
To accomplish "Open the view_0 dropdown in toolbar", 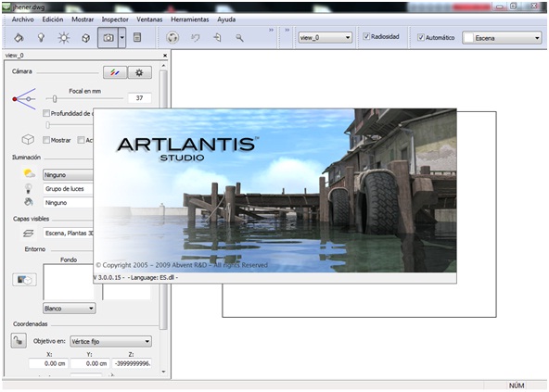I will point(325,37).
